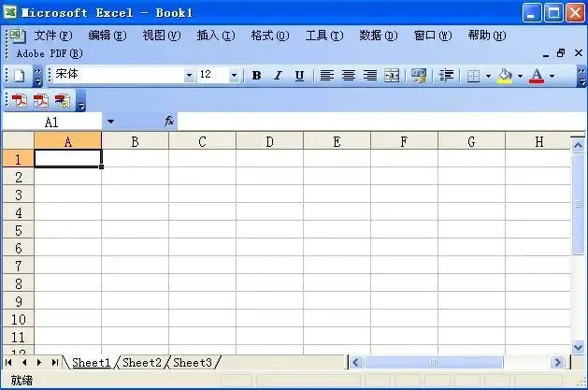This screenshot has height=390, width=588.
Task: Select column D header
Action: coord(269,142)
